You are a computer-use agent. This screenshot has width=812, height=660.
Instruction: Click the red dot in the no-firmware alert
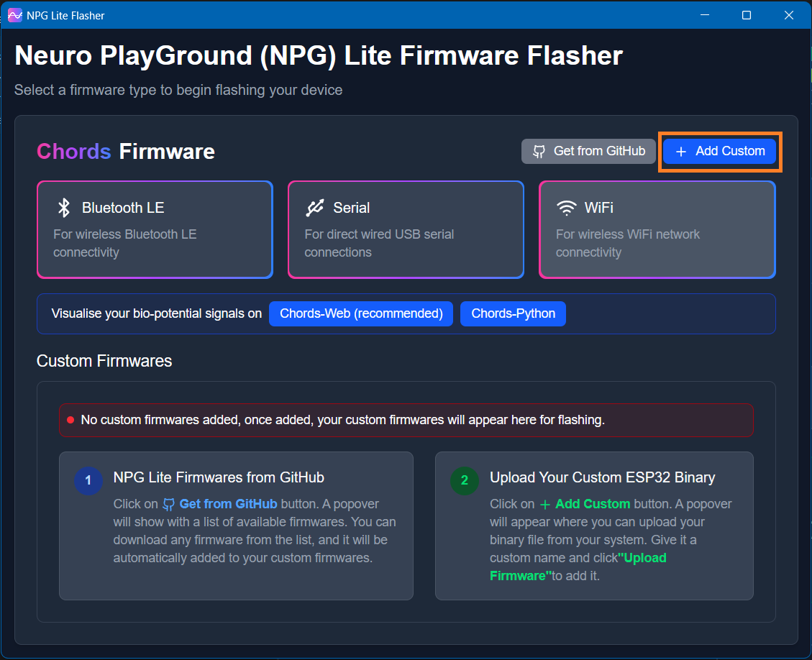(70, 420)
